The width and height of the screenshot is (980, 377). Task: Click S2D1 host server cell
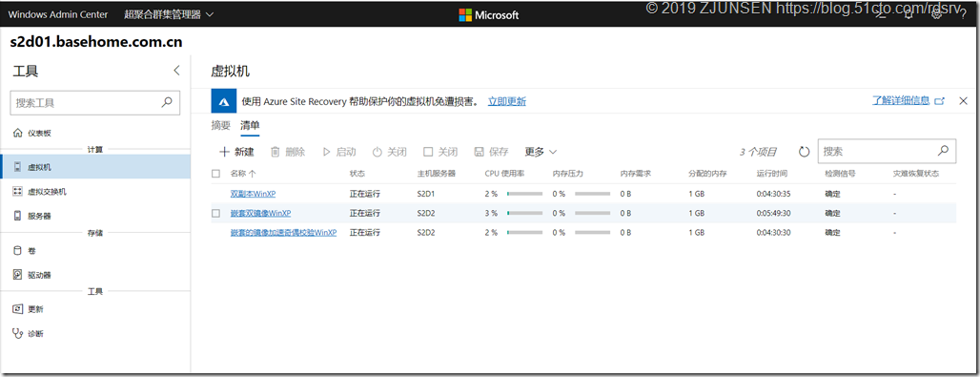pos(425,194)
